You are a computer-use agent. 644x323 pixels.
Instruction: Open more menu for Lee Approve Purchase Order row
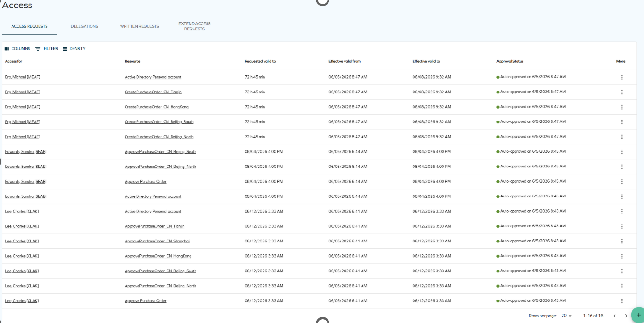point(622,301)
